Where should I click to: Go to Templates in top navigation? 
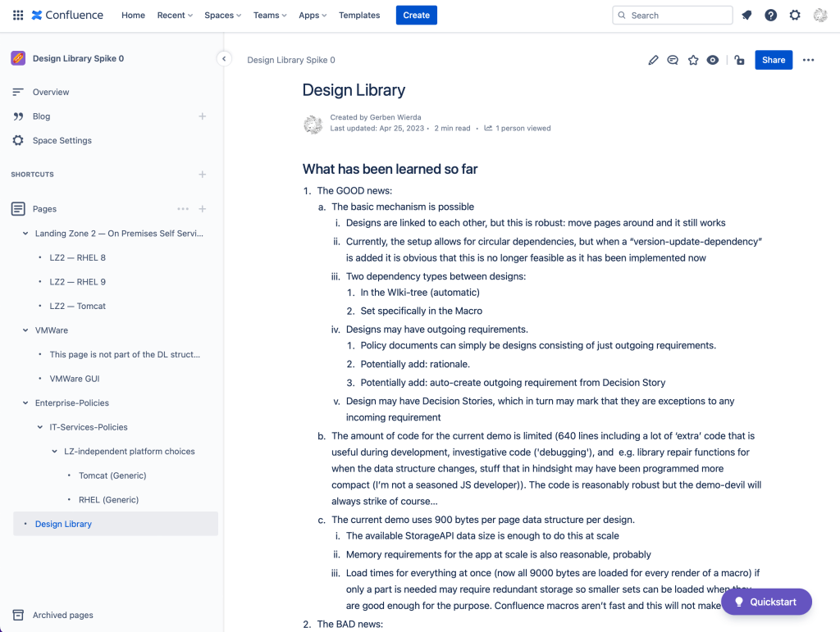point(359,15)
